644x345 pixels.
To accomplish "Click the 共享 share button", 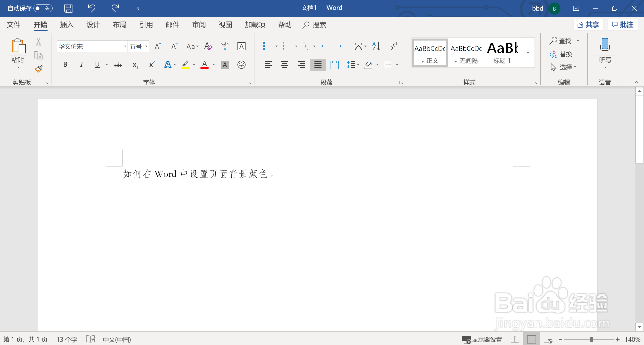I will click(x=588, y=25).
